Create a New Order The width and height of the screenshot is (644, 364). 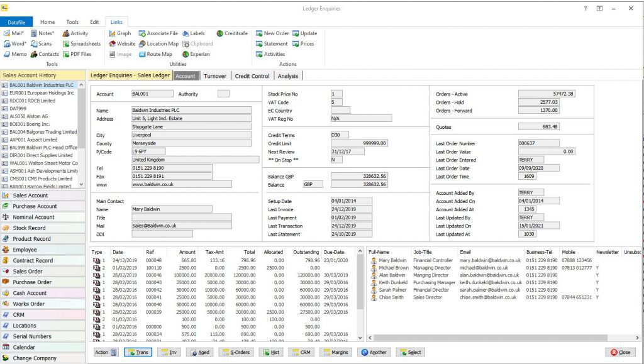pyautogui.click(x=272, y=33)
